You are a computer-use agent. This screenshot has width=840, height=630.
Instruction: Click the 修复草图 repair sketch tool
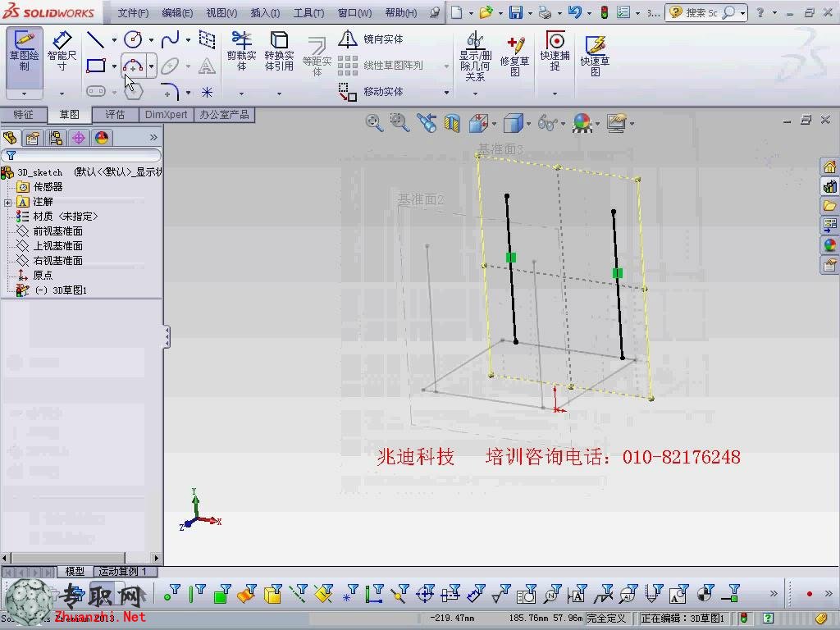tap(515, 56)
